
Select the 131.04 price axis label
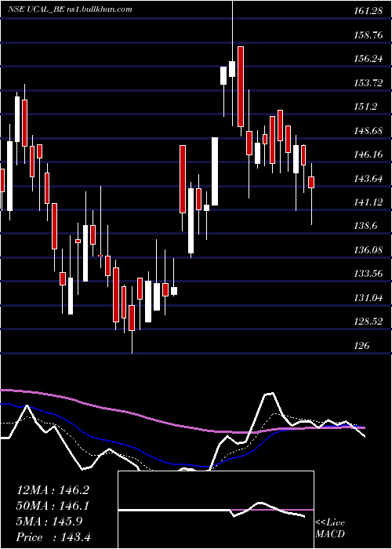point(368,297)
